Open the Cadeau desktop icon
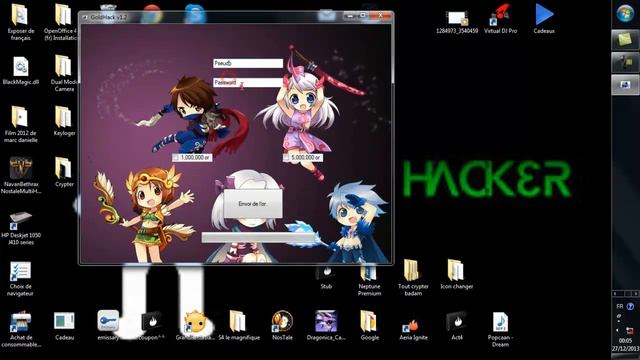Viewport: 640px width, 360px height. [64, 321]
